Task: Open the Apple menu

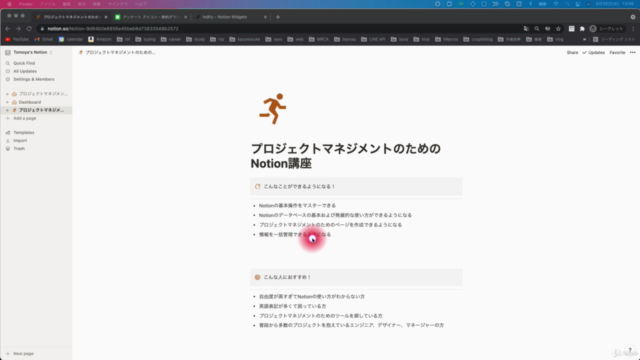Action: (9, 4)
